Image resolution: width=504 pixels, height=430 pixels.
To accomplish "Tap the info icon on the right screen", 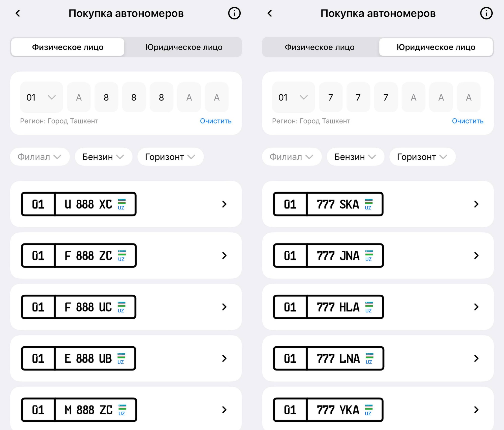I will [x=486, y=13].
